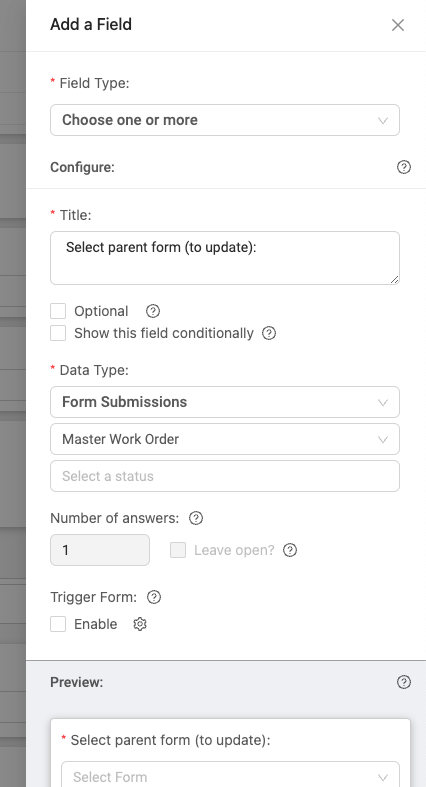The height and width of the screenshot is (787, 426).
Task: Toggle the Leave open checkbox
Action: pos(178,550)
